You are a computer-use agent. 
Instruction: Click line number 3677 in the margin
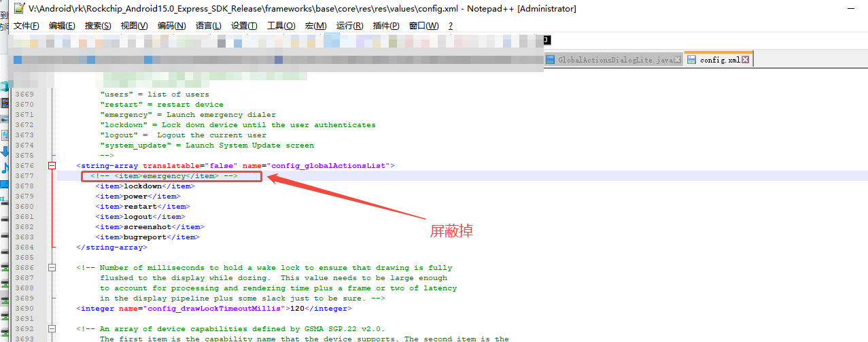pos(24,176)
